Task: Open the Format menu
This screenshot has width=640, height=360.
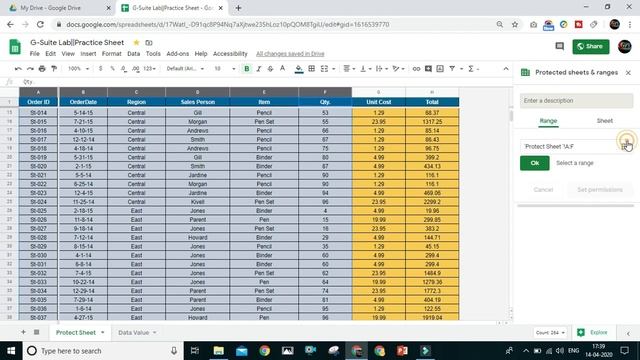Action: coord(111,54)
